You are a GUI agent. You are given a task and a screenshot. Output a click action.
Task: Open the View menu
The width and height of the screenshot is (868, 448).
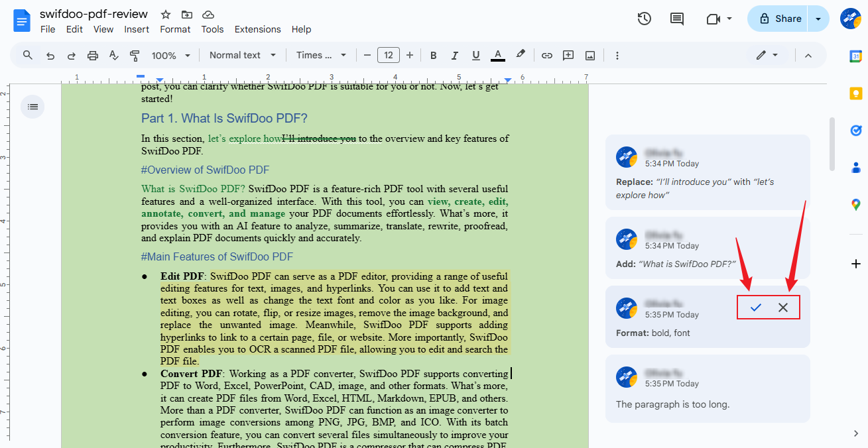[x=103, y=29]
